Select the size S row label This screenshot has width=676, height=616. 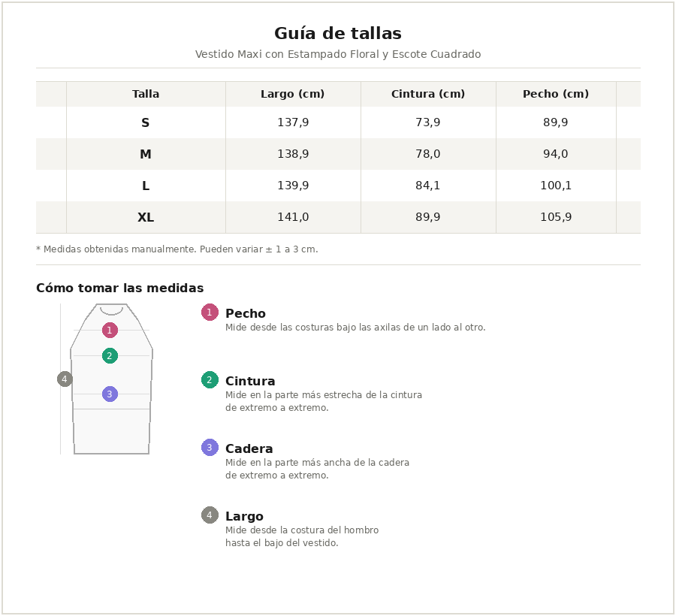tap(146, 122)
